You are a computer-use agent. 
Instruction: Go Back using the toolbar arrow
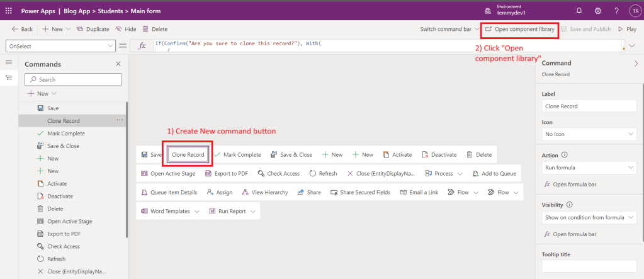(22, 29)
